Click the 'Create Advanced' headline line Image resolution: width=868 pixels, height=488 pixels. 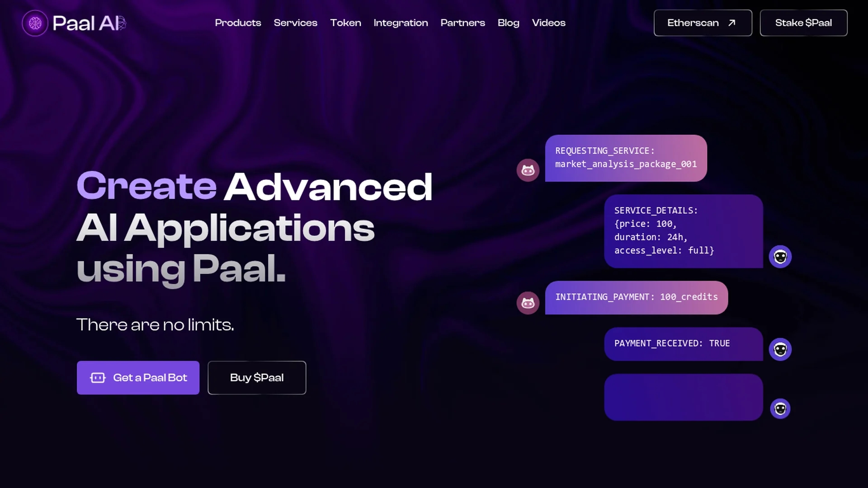pos(255,187)
